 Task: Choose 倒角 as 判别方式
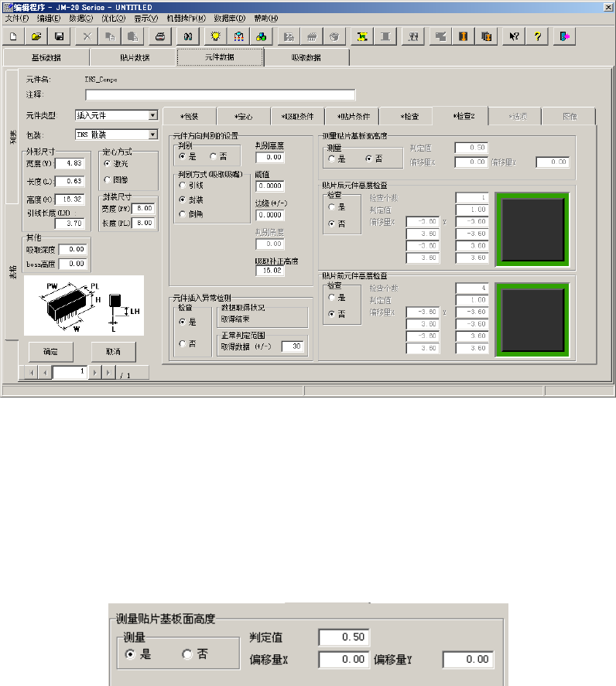point(183,214)
